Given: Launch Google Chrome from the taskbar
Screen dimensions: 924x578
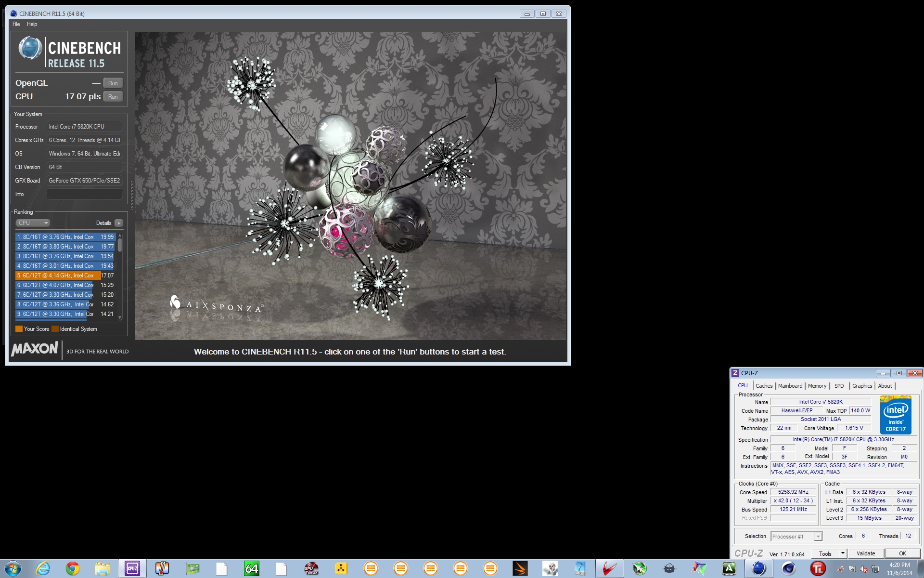Looking at the screenshot, I should click(x=73, y=569).
